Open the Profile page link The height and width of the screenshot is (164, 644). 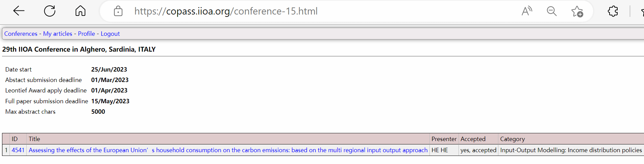click(x=86, y=34)
